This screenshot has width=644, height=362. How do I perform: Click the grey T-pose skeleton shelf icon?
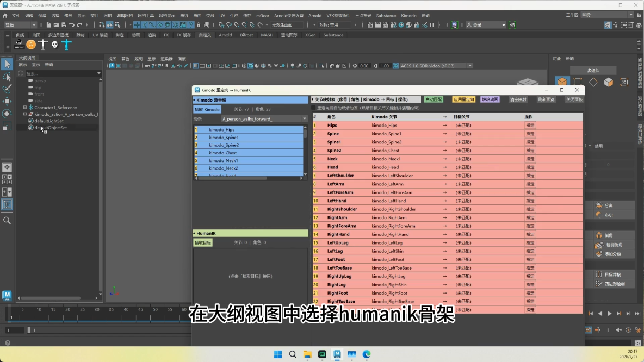click(43, 45)
